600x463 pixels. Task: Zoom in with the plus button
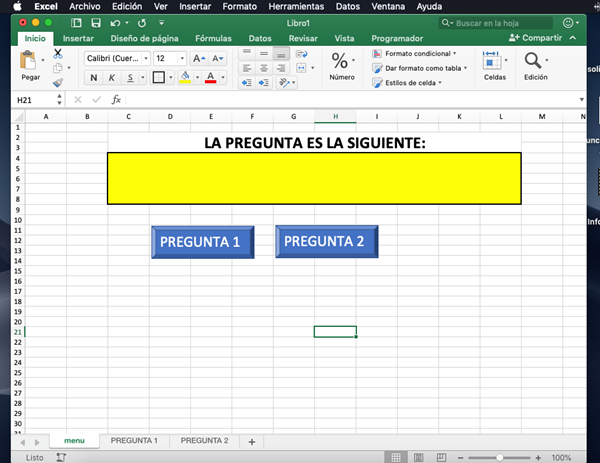(x=538, y=458)
